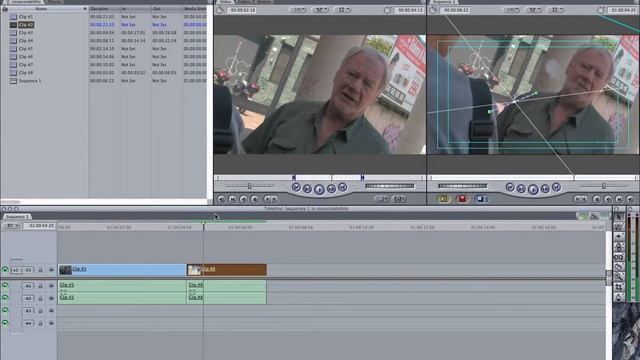Select Clip #8 in the Browser list
The height and width of the screenshot is (360, 640).
26,73
